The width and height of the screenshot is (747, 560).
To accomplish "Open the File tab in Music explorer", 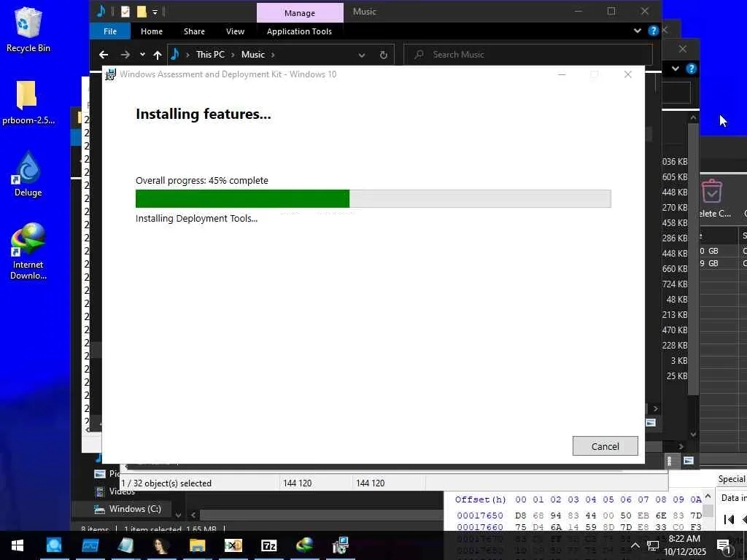I will [x=110, y=31].
